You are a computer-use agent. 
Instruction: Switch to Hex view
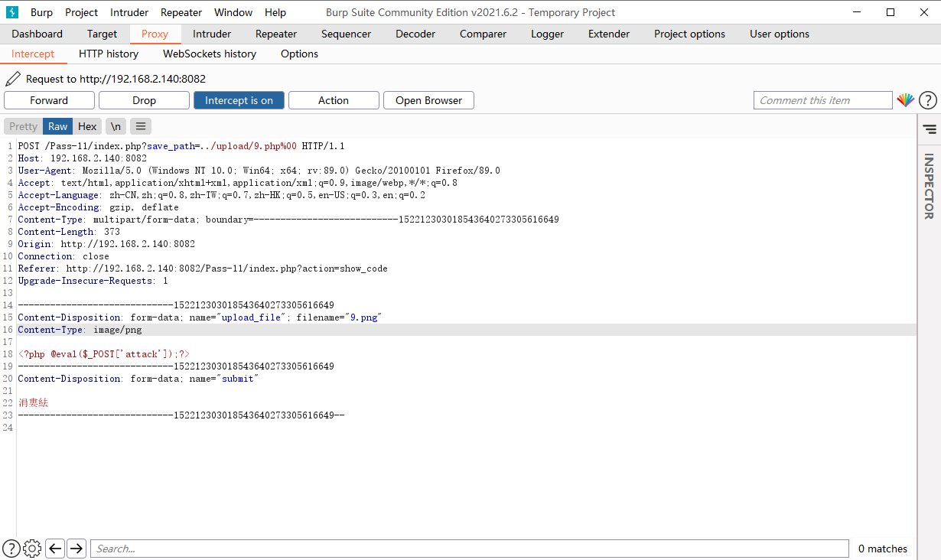pyautogui.click(x=87, y=126)
